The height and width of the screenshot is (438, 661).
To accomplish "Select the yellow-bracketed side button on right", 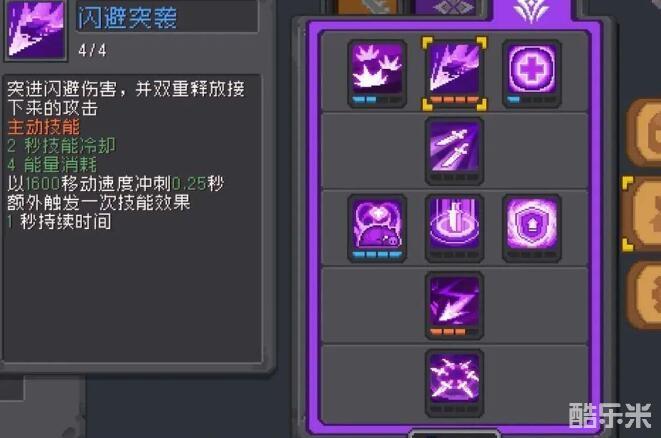I will point(642,214).
